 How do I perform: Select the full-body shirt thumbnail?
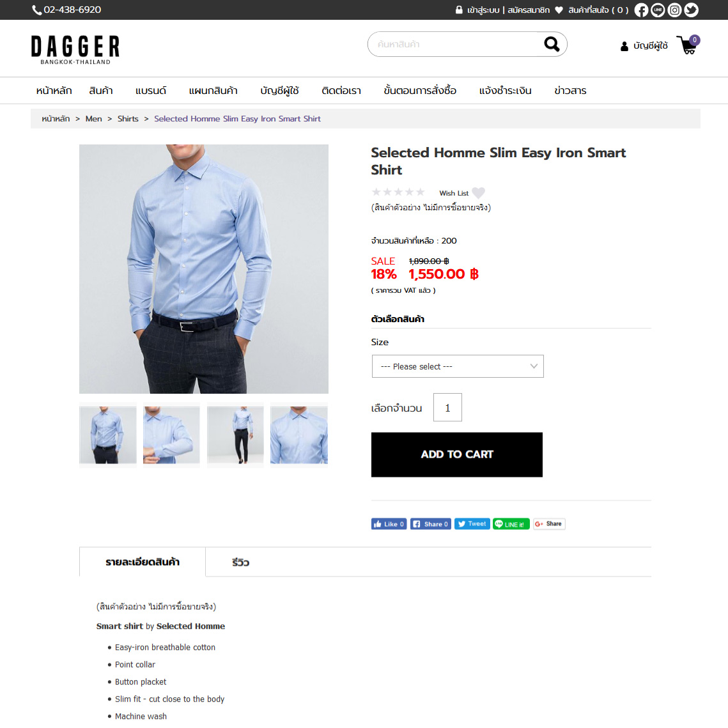(x=235, y=435)
